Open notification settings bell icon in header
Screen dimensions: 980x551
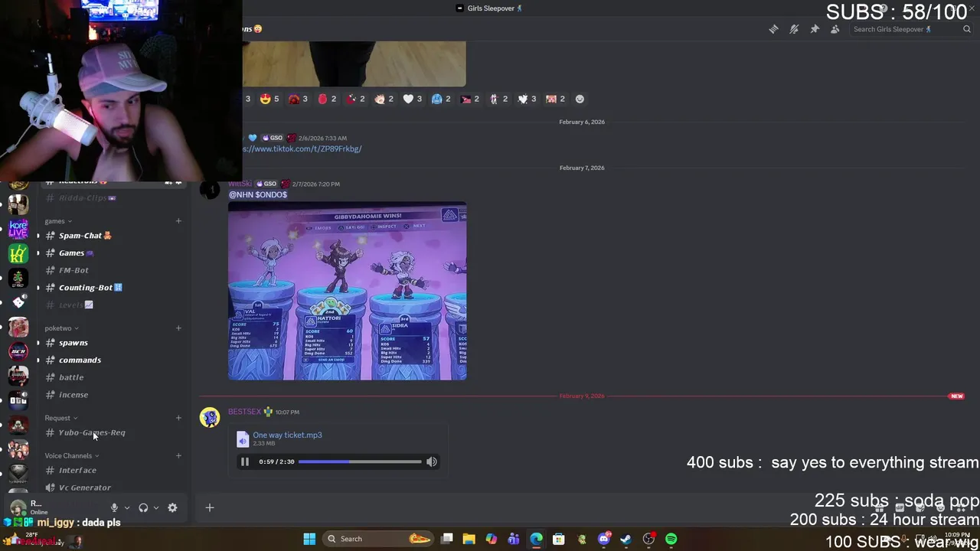point(794,29)
